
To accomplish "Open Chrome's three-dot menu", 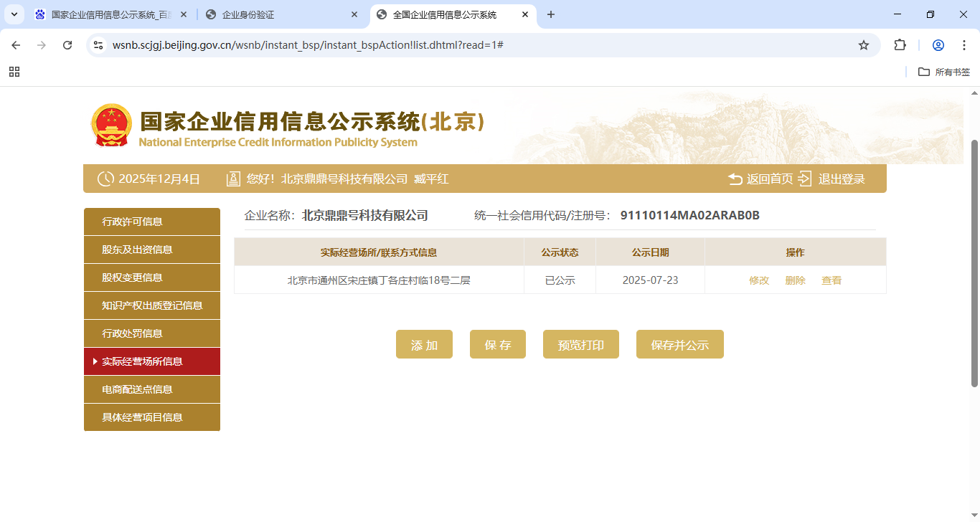I will click(964, 45).
